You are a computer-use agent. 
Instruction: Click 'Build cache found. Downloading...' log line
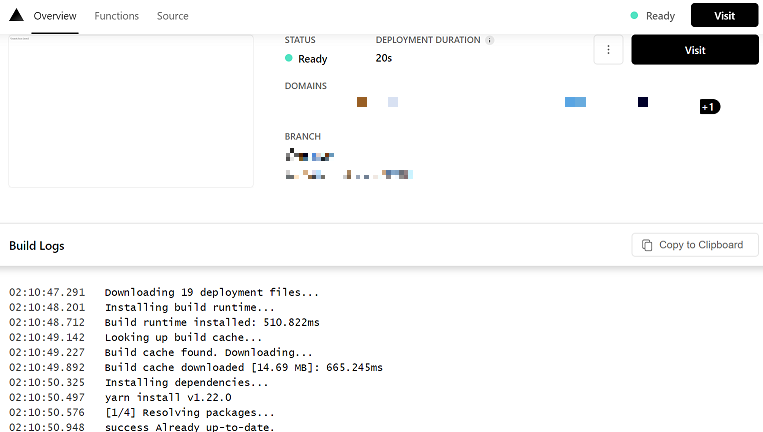209,353
